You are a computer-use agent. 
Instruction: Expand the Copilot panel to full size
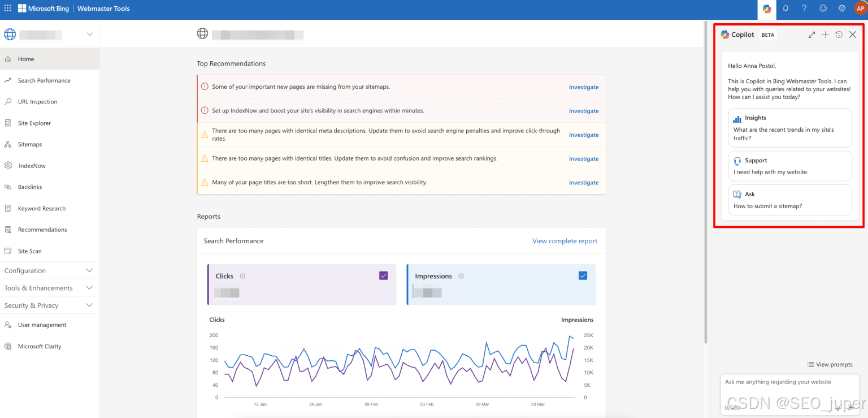[811, 35]
